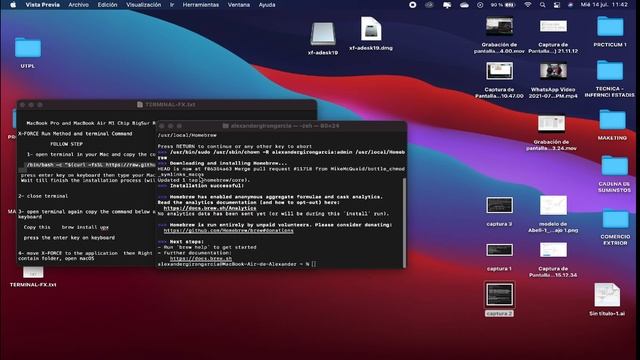Click the screen recording stop icon in menu bar
Screen dimensions: 640x360
pos(413,5)
